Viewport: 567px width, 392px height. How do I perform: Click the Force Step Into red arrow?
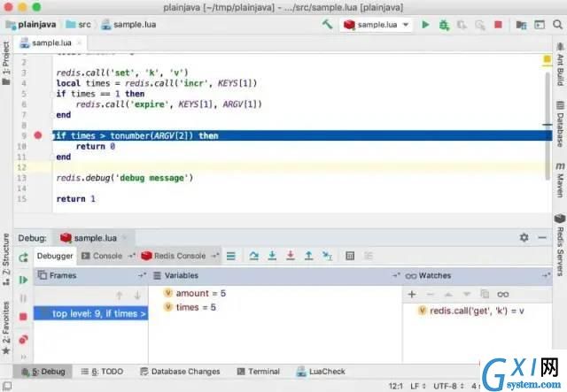[x=291, y=256]
